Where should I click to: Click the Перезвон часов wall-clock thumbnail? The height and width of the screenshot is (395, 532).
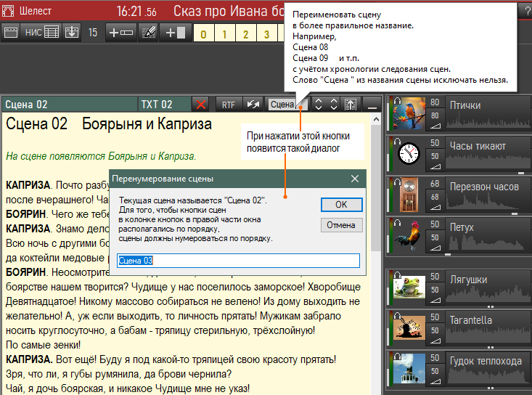coord(409,195)
